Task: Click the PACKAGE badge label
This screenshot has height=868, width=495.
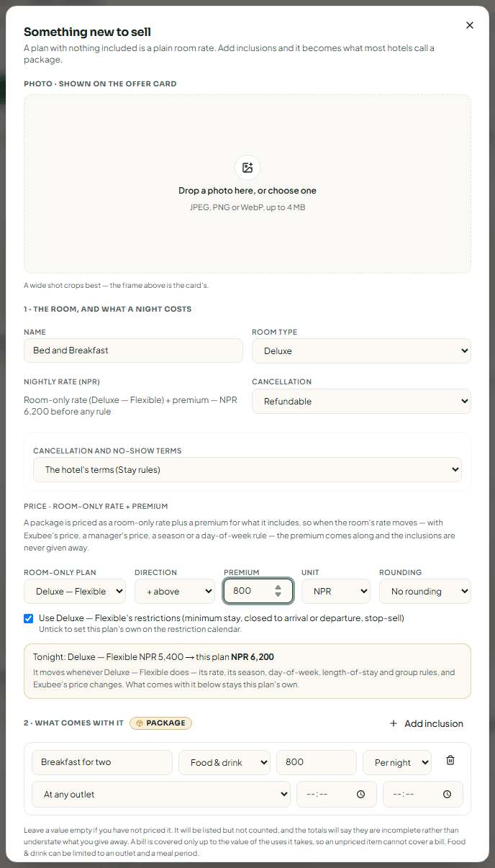Action: pyautogui.click(x=160, y=723)
